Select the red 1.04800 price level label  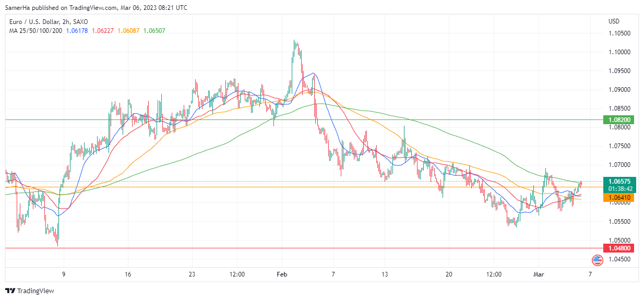618,248
